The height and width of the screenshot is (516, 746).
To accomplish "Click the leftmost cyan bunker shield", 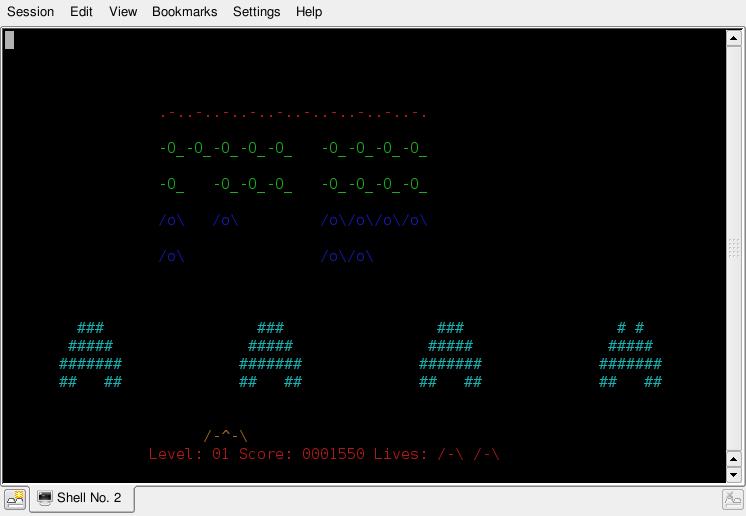I will [90, 355].
